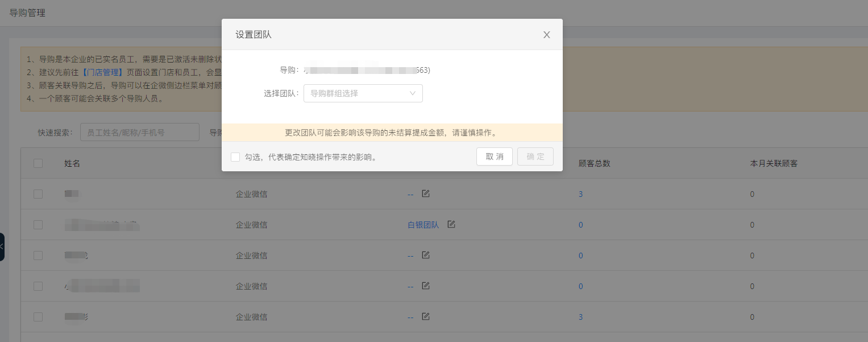Click the 确定 button
This screenshot has height=342, width=868.
click(535, 156)
